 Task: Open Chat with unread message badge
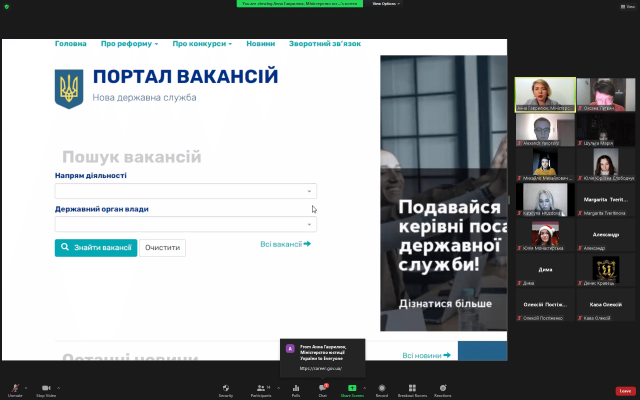click(x=323, y=388)
